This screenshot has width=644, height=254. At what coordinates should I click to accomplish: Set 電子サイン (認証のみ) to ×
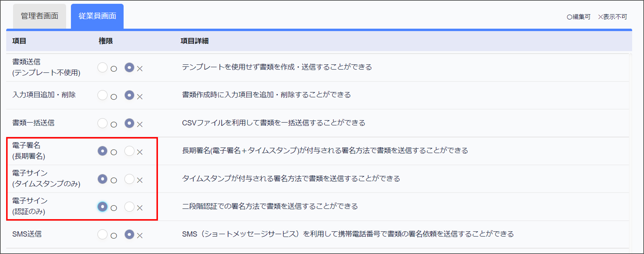pyautogui.click(x=129, y=207)
